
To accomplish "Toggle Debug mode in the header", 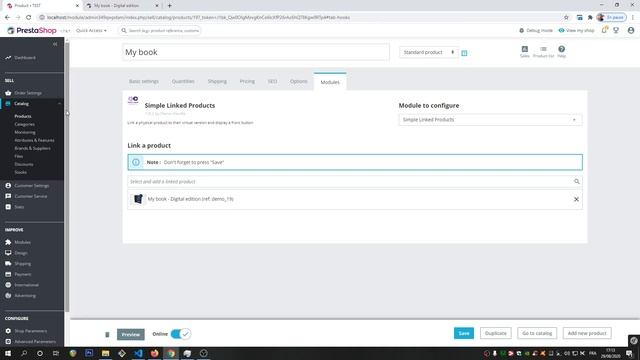I will (536, 31).
